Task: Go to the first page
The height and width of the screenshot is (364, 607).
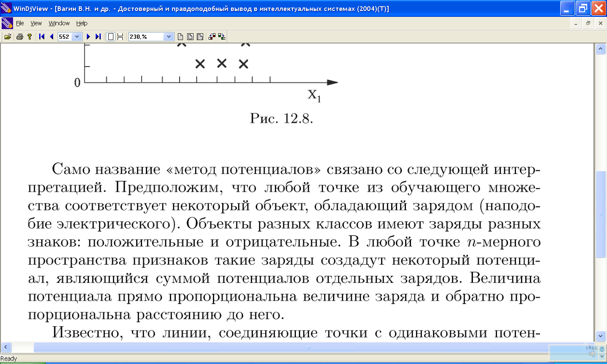Action: coord(42,37)
